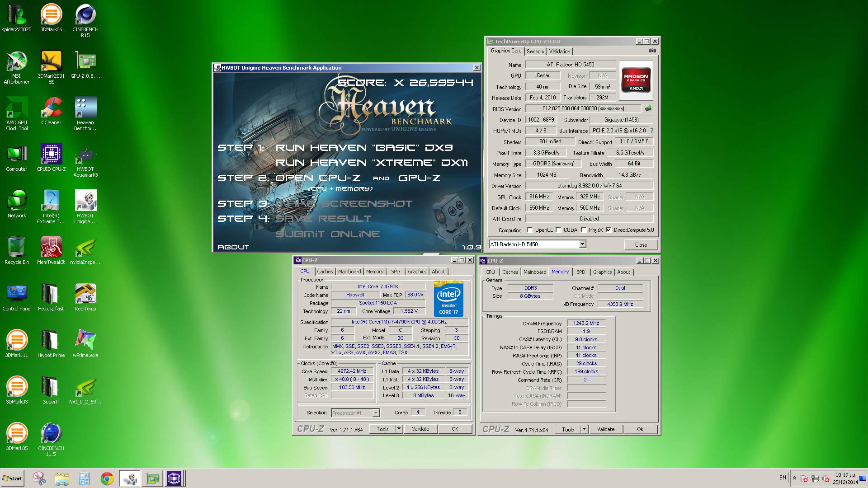Toggle the PhysX checkbox in GPU-Z
868x488 pixels.
tap(584, 230)
